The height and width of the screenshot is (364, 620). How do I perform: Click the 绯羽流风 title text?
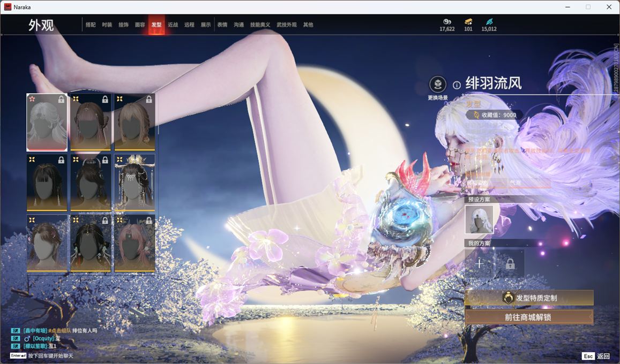[x=494, y=84]
